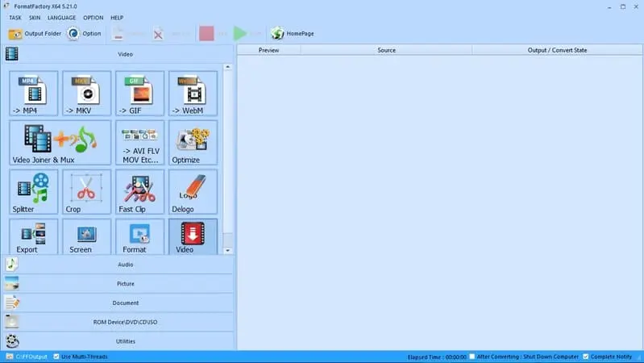The width and height of the screenshot is (644, 363).
Task: Open the Delogo tool
Action: 193,191
